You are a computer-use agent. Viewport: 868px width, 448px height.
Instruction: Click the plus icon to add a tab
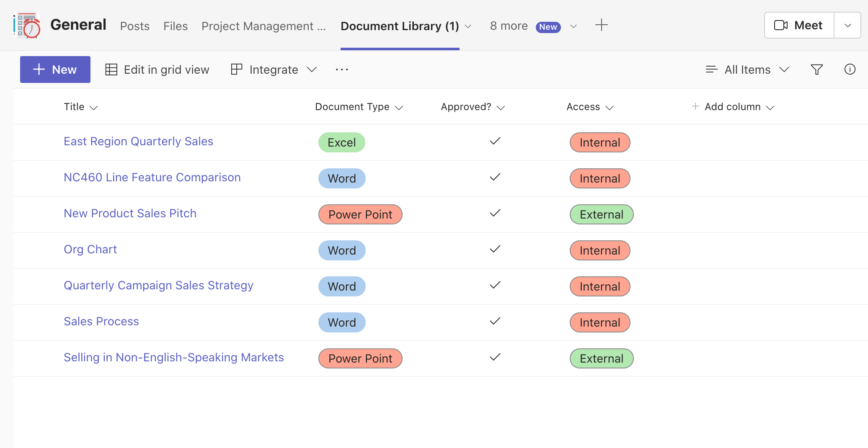pos(601,25)
